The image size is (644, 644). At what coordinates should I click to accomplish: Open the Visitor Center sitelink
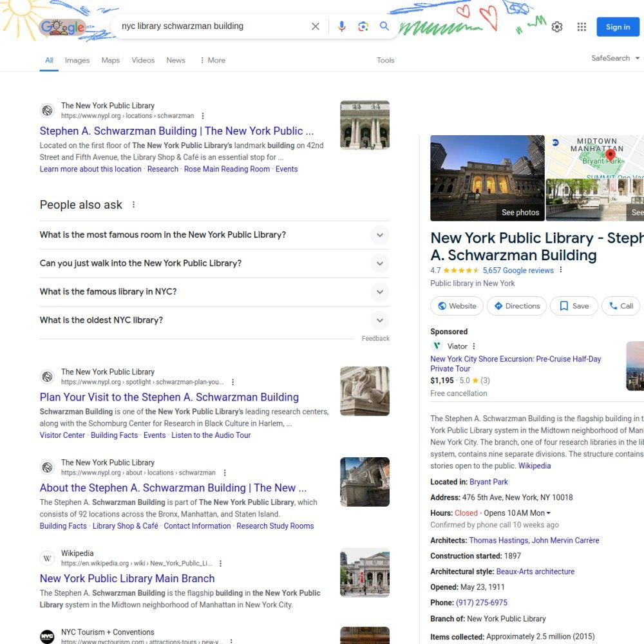(62, 435)
